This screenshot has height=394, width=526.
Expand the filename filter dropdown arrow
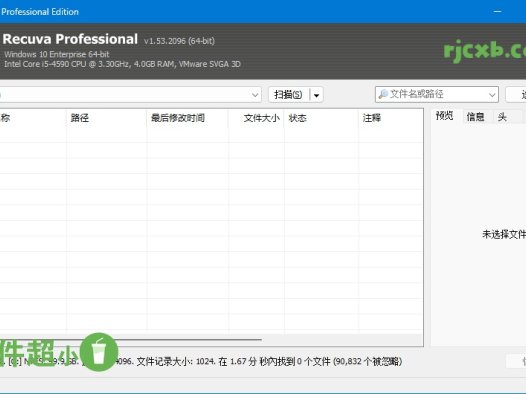(x=492, y=95)
